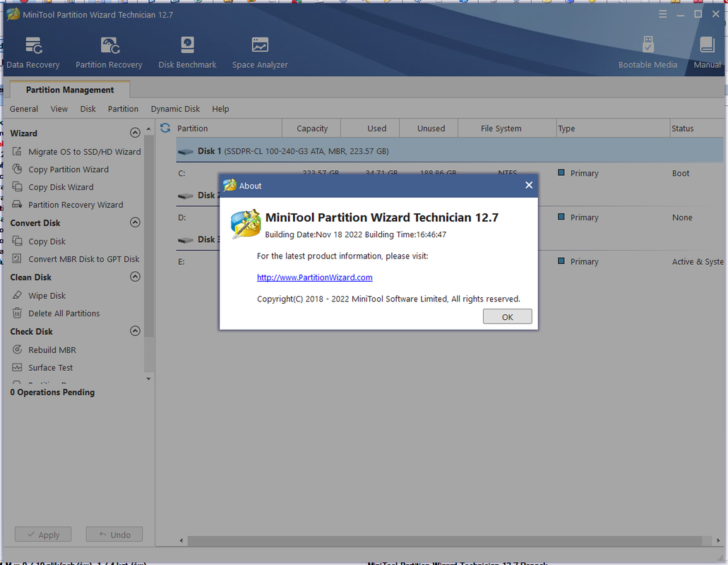Click the Undo button
Screen dimensions: 728x565
tap(114, 535)
